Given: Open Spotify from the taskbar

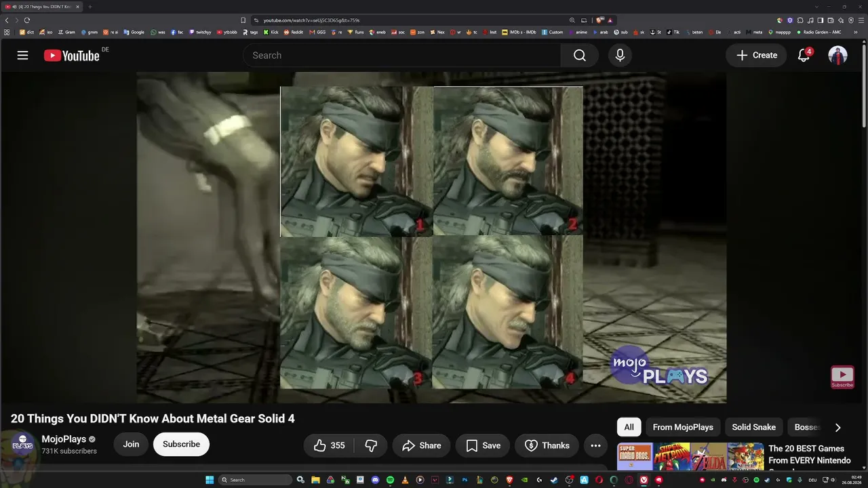Looking at the screenshot, I should [x=390, y=480].
